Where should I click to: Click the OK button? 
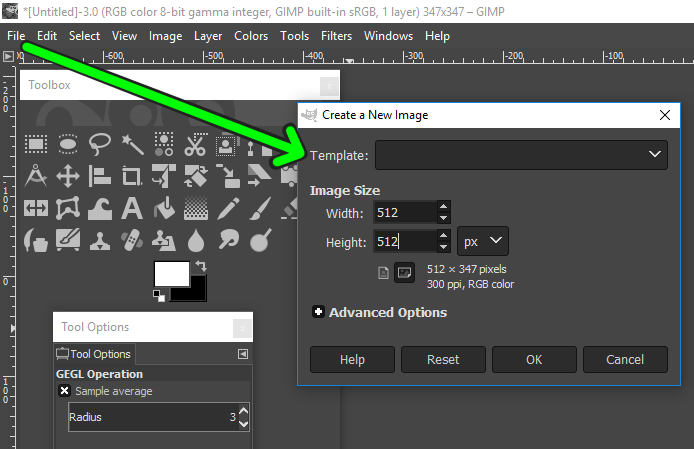click(534, 359)
